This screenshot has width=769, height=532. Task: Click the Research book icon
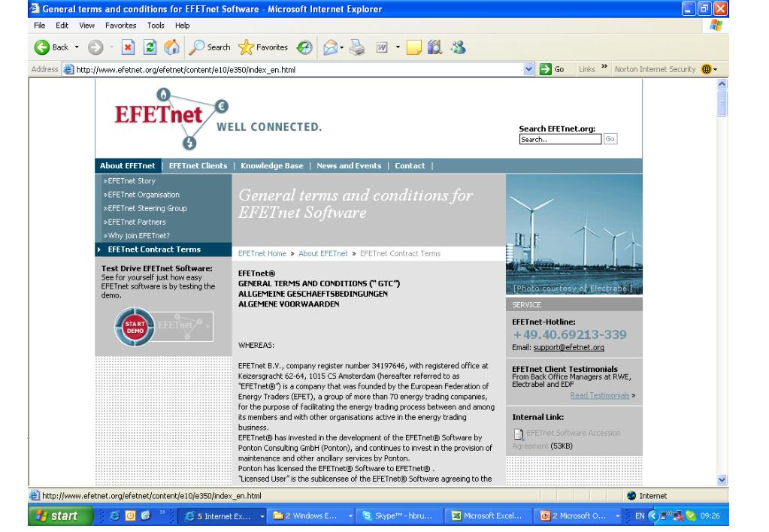click(435, 47)
